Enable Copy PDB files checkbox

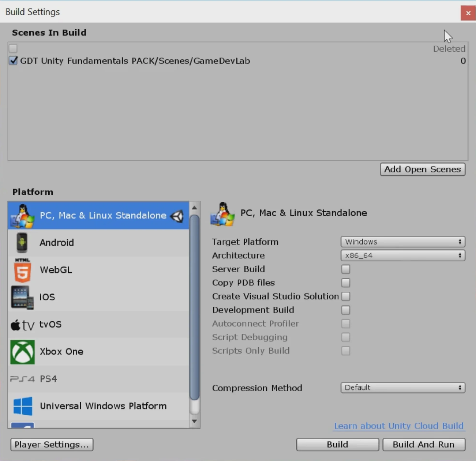click(x=345, y=283)
